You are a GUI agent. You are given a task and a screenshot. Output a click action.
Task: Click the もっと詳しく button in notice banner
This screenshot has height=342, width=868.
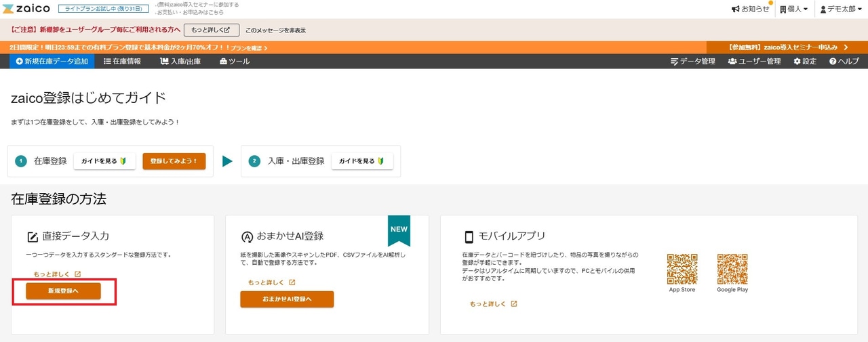211,30
